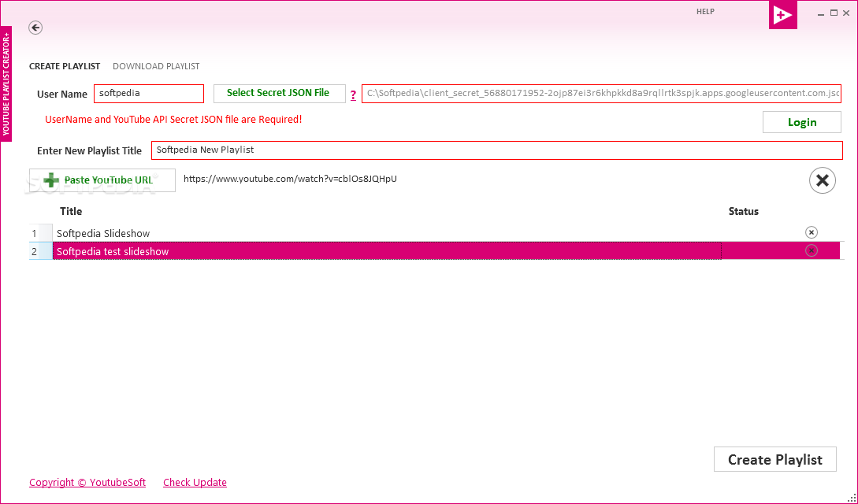Maximize the application window

[834, 13]
